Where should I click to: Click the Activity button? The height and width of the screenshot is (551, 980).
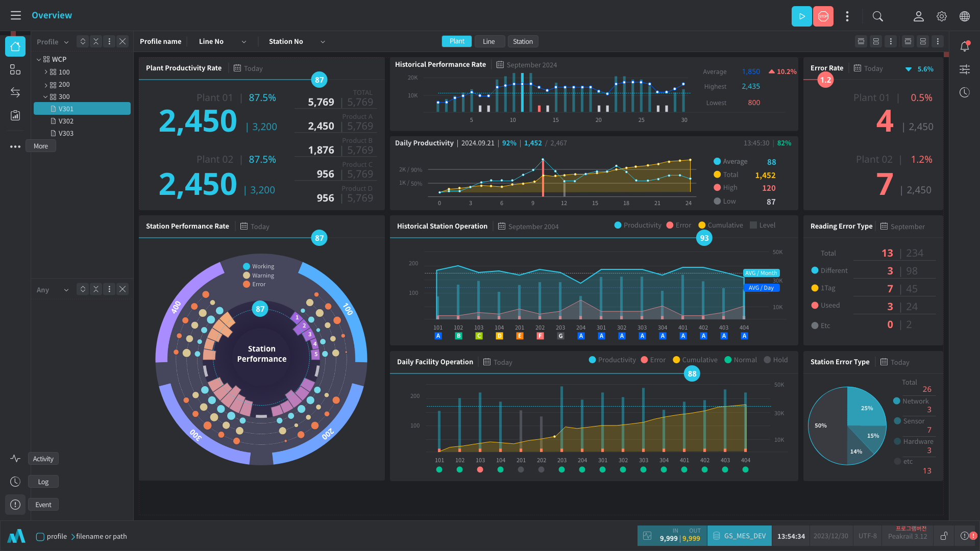tap(43, 459)
